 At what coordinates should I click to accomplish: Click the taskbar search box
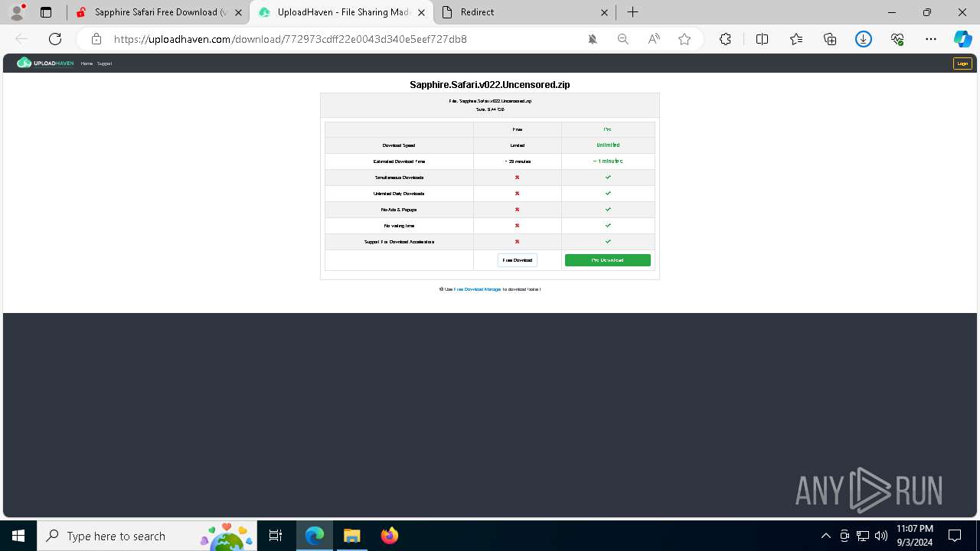(x=149, y=536)
